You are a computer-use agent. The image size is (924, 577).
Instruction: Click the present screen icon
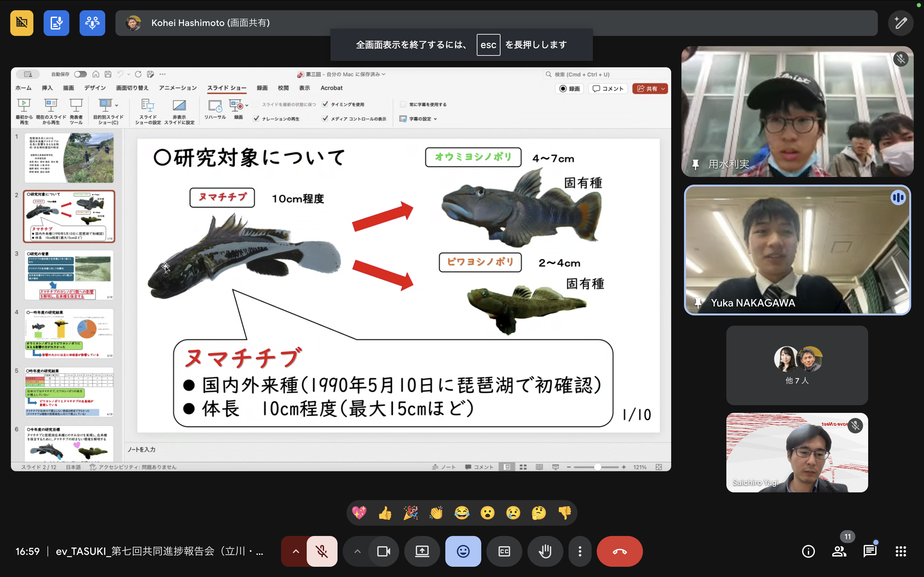click(x=422, y=551)
